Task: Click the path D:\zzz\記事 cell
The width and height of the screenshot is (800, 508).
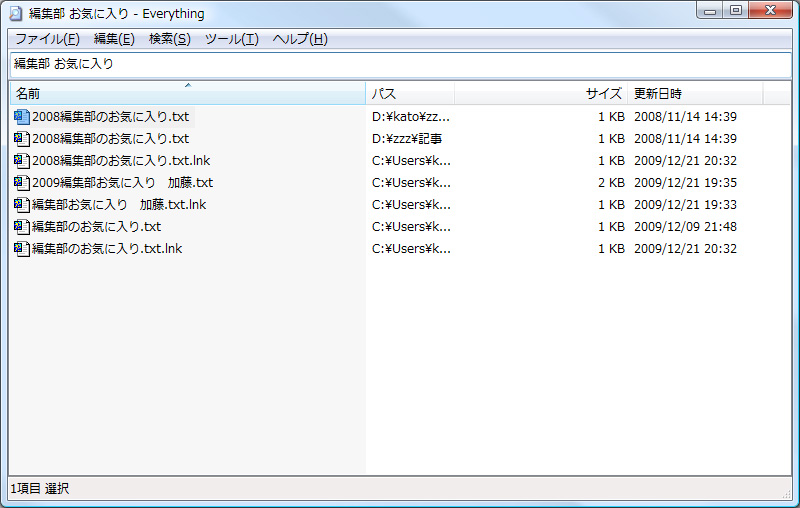Action: pos(407,139)
